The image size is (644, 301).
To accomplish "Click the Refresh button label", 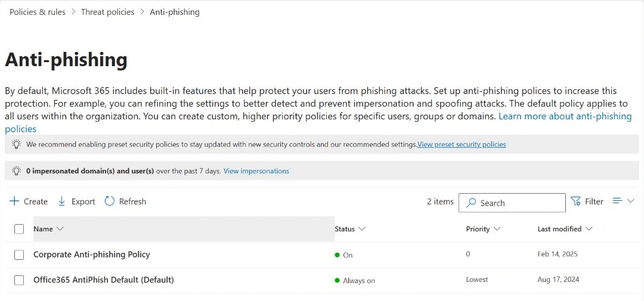I will pos(132,201).
